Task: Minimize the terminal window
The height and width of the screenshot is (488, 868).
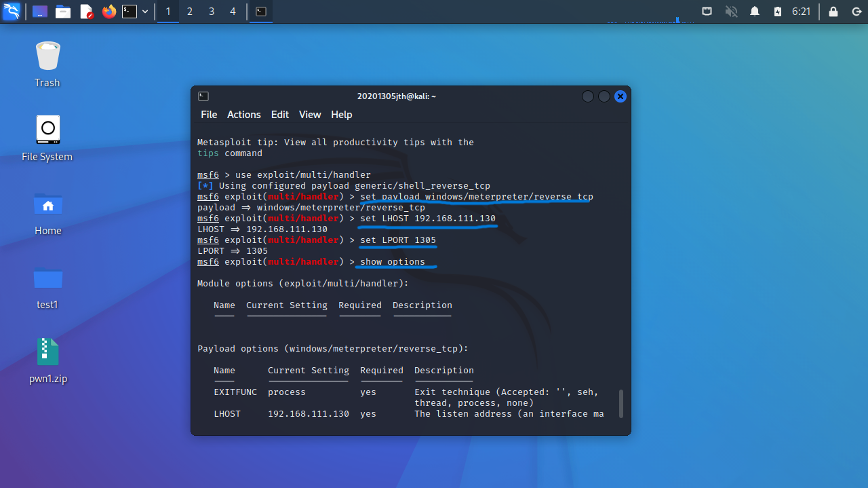Action: tap(588, 96)
